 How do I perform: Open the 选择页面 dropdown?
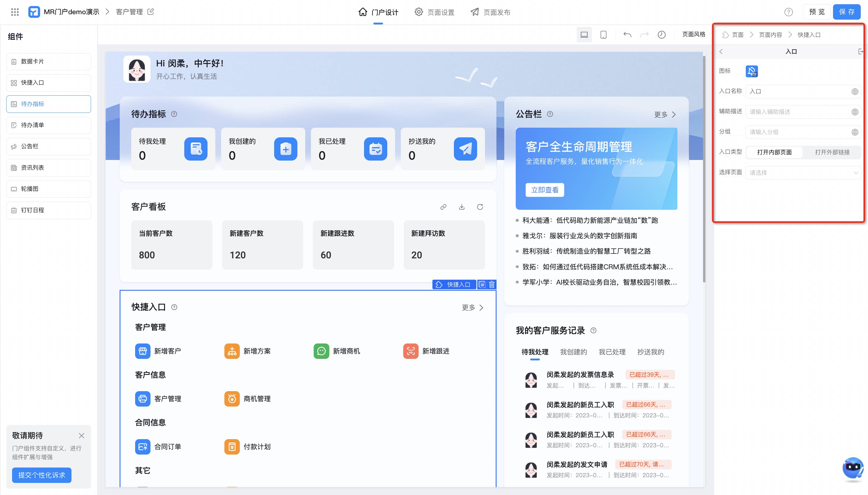(803, 173)
